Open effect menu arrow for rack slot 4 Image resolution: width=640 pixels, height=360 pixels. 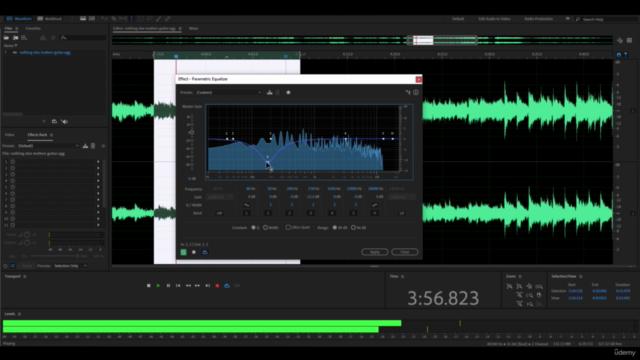98,180
